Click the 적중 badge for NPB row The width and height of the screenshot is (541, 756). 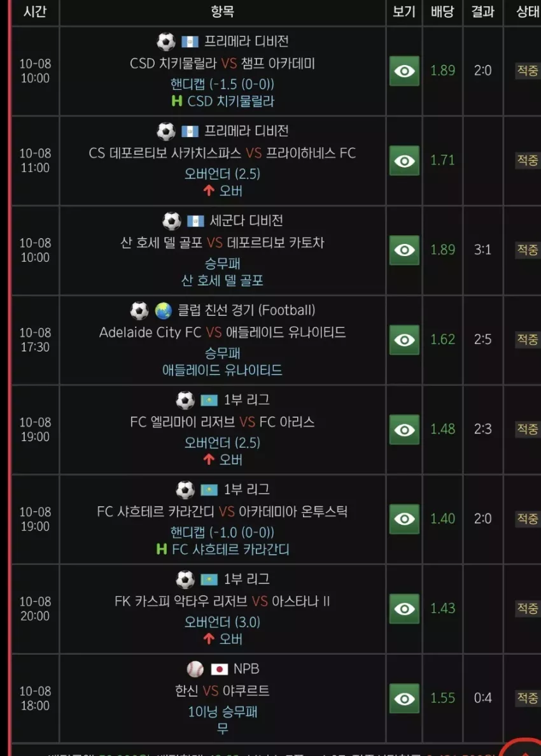point(528,697)
